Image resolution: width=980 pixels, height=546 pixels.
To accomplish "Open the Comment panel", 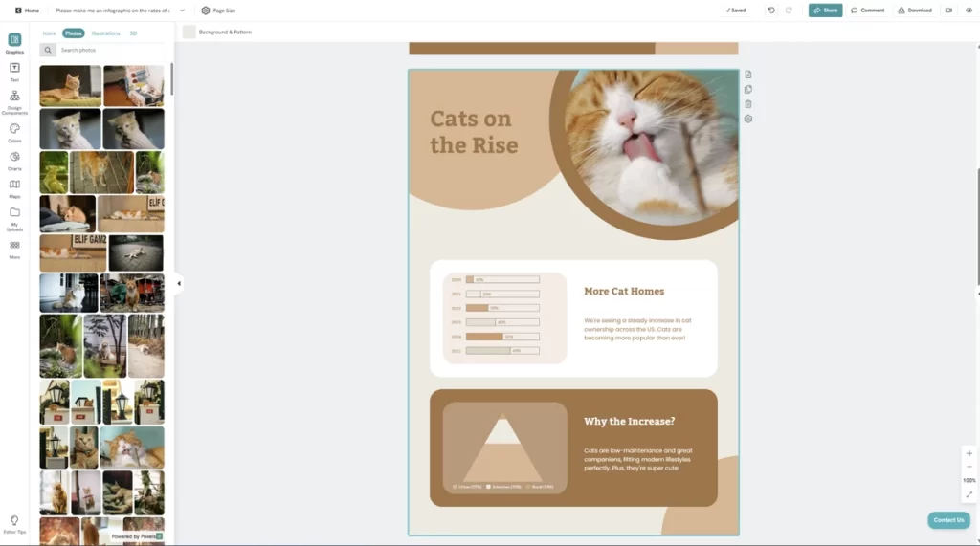I will [x=867, y=10].
